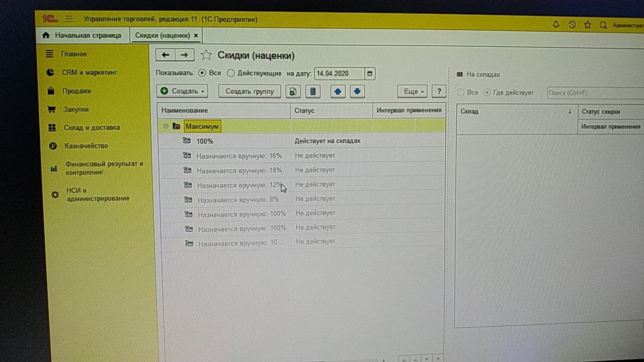Move item up with blue up arrow

[338, 92]
